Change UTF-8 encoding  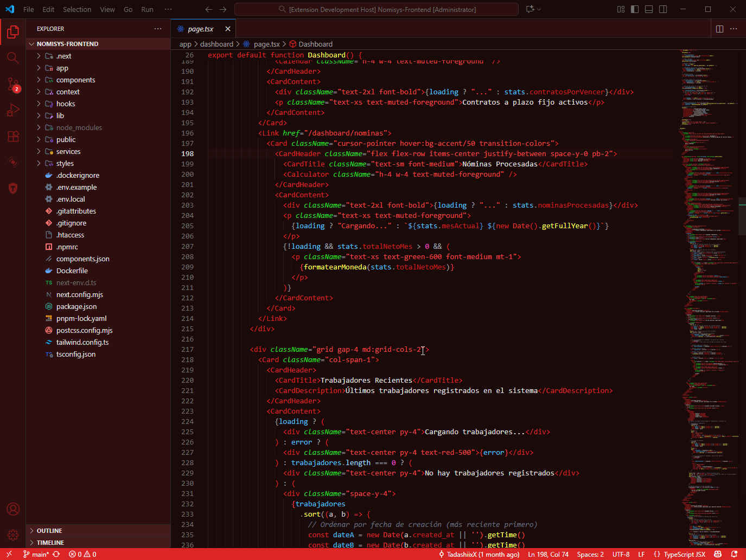[621, 554]
